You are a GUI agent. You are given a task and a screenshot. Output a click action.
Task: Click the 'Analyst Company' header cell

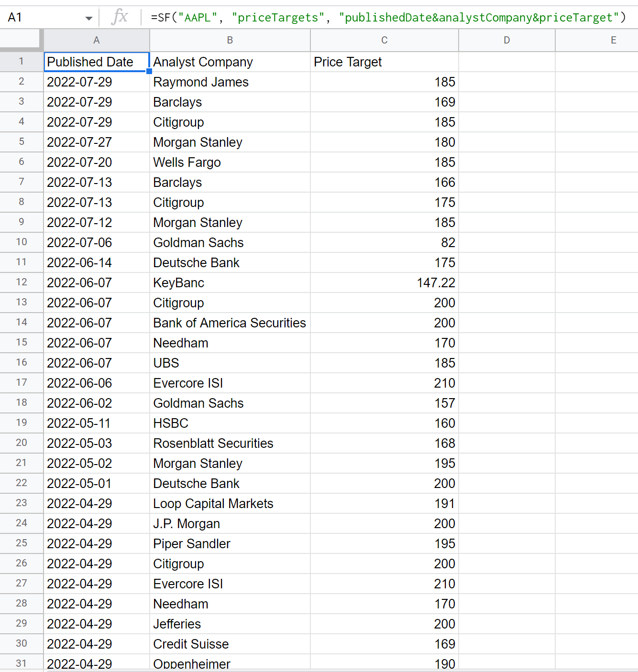pyautogui.click(x=230, y=62)
